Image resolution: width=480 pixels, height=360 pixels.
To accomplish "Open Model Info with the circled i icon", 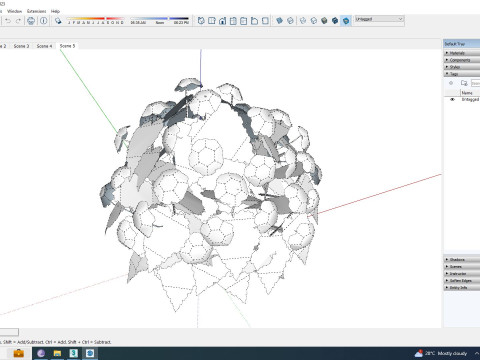I will click(x=44, y=21).
